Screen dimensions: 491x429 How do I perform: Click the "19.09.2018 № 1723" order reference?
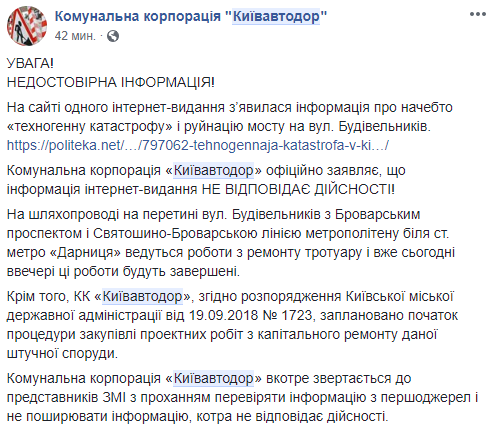pyautogui.click(x=250, y=315)
